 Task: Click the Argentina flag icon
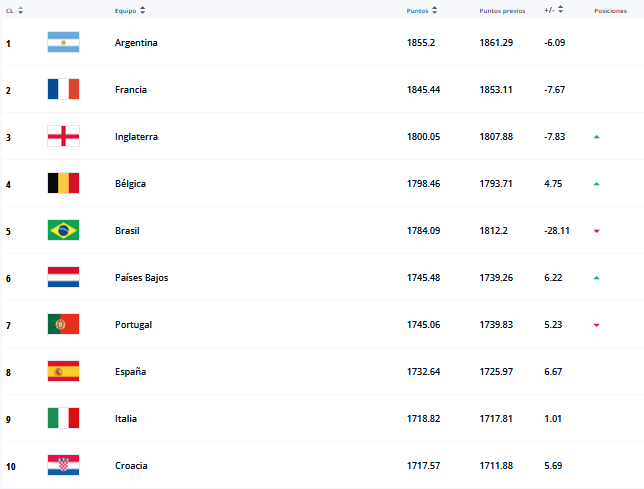[x=63, y=42]
